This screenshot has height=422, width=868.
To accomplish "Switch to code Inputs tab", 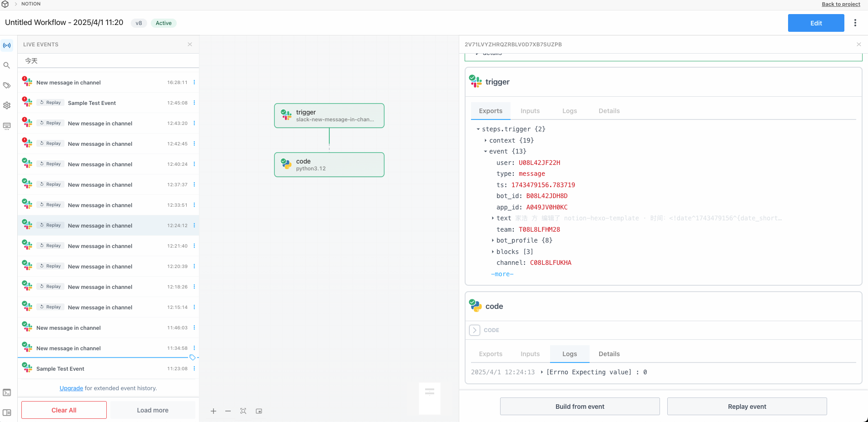I will pyautogui.click(x=530, y=354).
